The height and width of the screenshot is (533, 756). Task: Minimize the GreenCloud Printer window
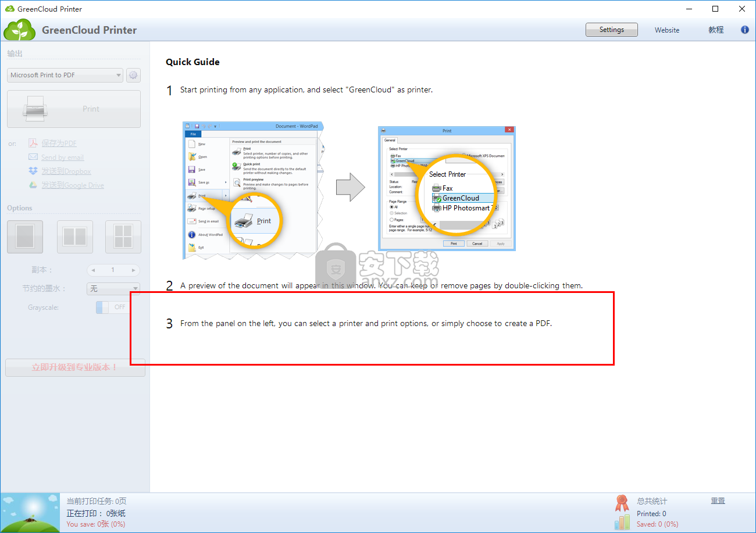pos(689,9)
